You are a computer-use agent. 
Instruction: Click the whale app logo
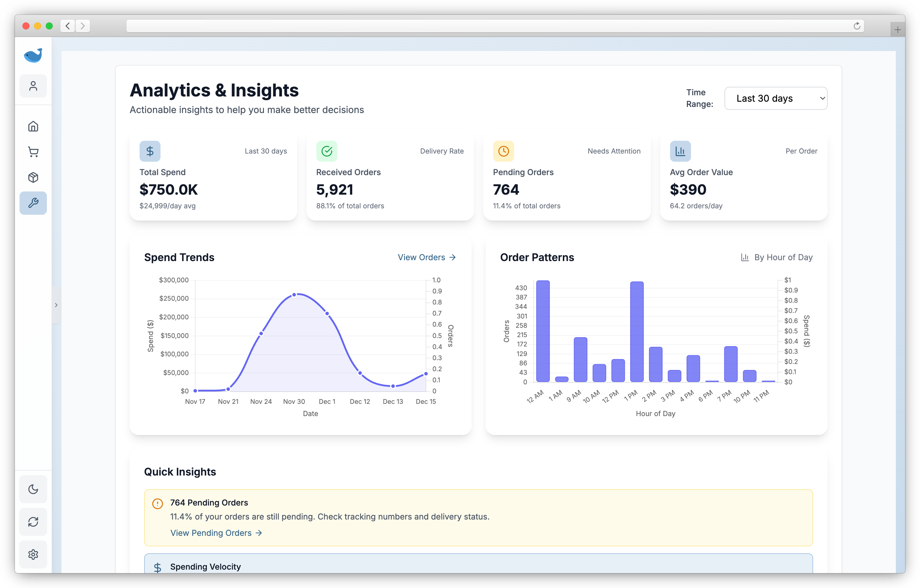[x=33, y=55]
